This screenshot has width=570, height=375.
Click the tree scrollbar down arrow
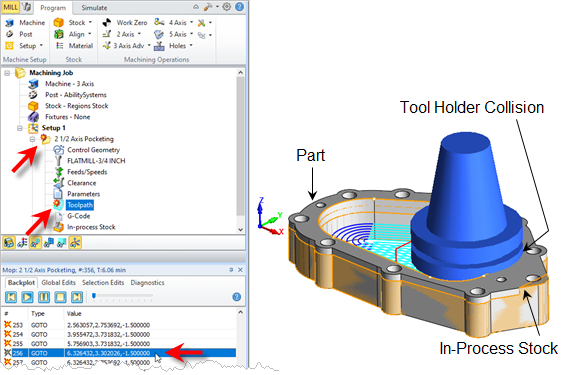(x=240, y=229)
